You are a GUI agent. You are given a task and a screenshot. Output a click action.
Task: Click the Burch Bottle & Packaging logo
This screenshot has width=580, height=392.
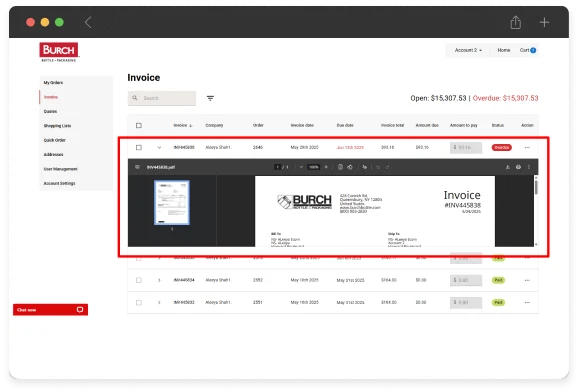[59, 52]
